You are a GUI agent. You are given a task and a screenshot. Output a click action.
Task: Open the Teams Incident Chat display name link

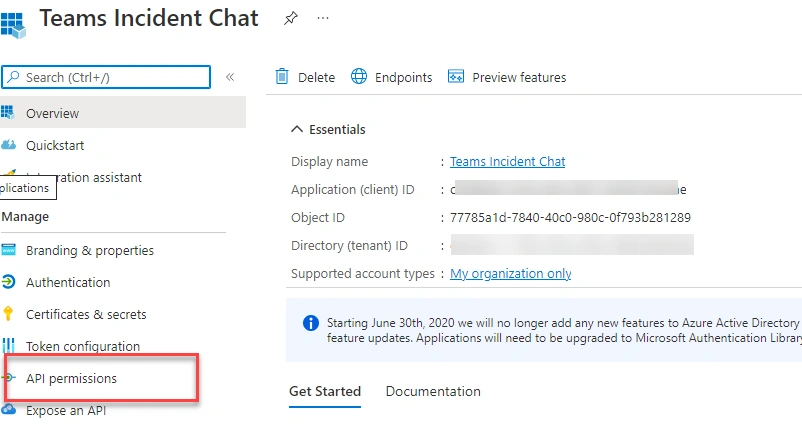[x=507, y=162]
